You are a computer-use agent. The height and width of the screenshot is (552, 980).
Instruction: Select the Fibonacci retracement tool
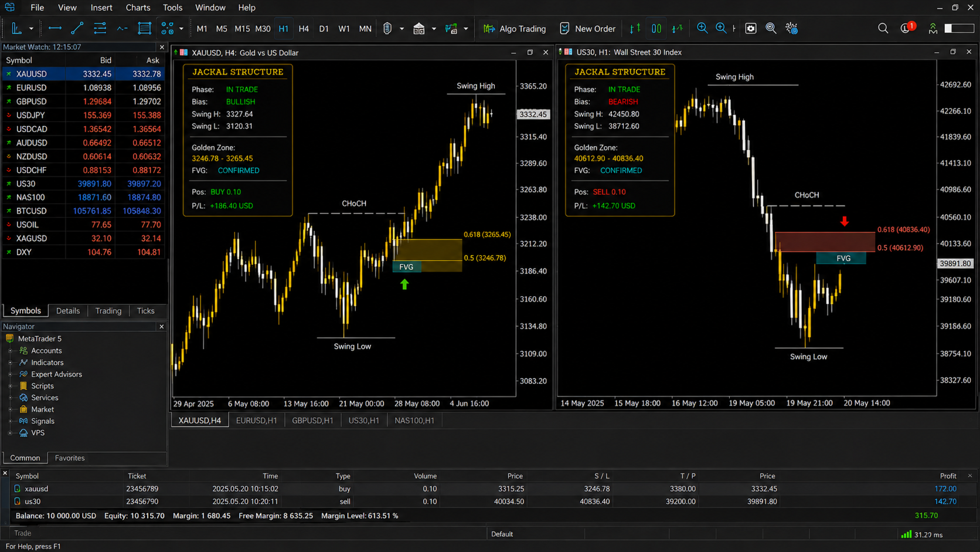(x=144, y=28)
